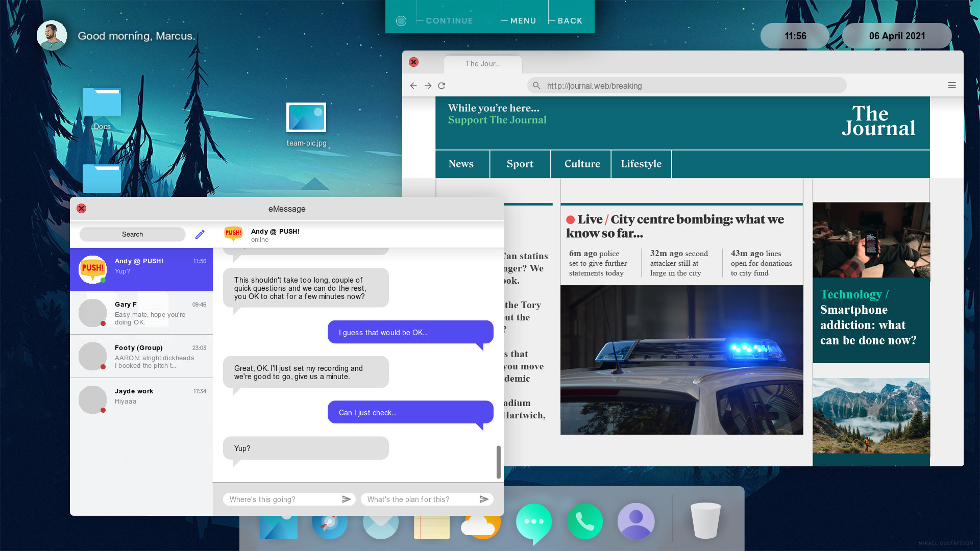
Task: Refresh The Journal webpage
Action: click(441, 85)
